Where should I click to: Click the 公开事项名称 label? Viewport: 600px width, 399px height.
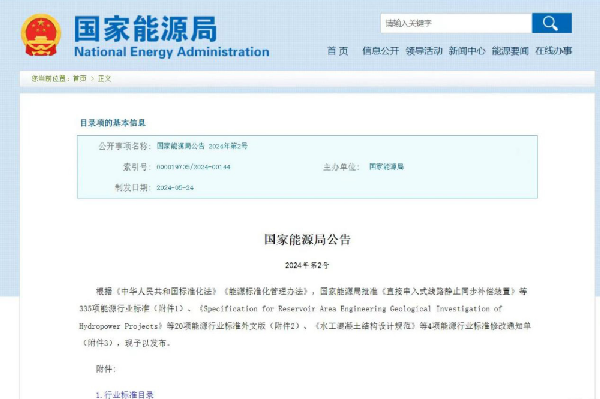pyautogui.click(x=125, y=146)
